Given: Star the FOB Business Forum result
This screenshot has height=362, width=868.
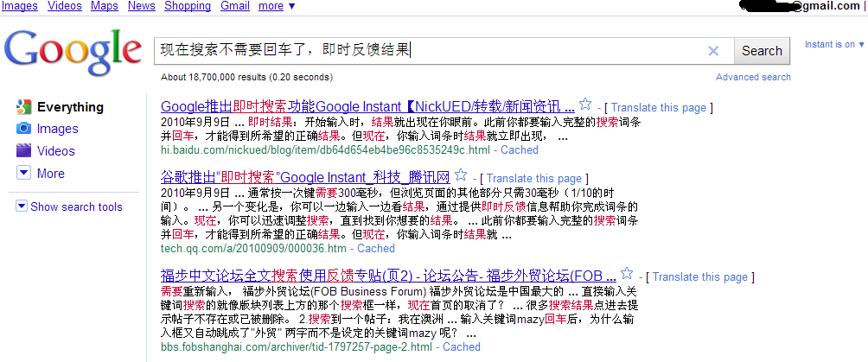Looking at the screenshot, I should 627,275.
